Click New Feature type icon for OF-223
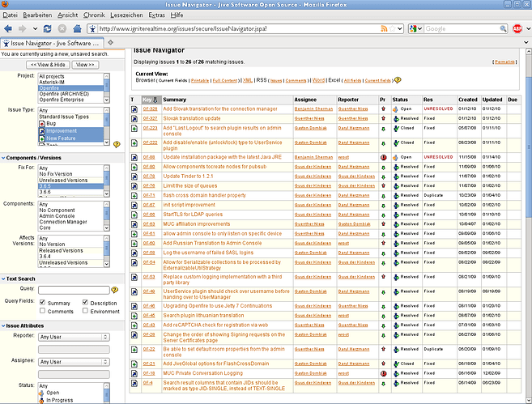Image resolution: width=532 pixels, height=404 pixels. 134,129
